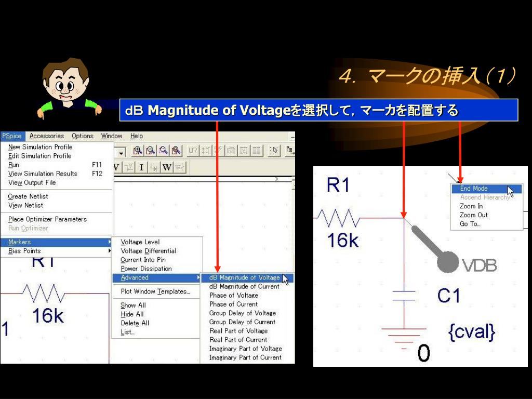532x399 pixels.
Task: Choose Edit Simulation Profile
Action: [x=57, y=156]
